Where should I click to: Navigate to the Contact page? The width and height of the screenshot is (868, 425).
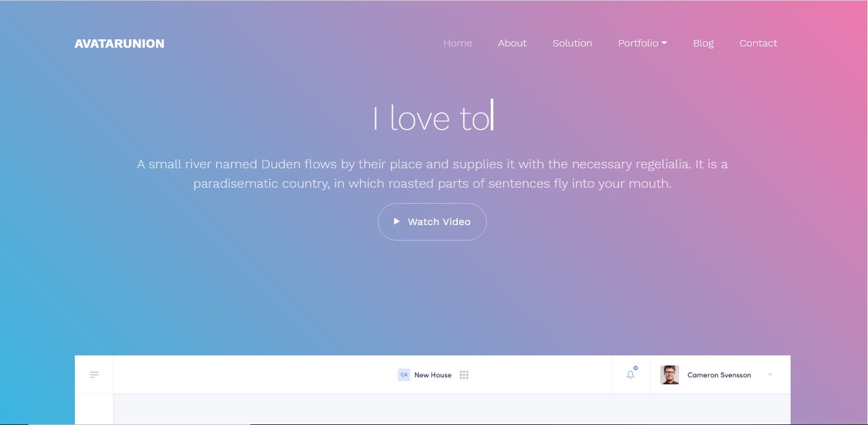point(758,43)
